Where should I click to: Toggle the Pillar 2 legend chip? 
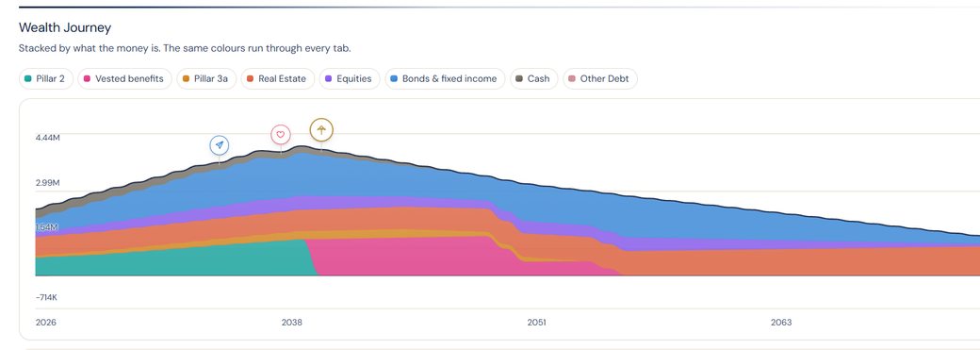46,79
